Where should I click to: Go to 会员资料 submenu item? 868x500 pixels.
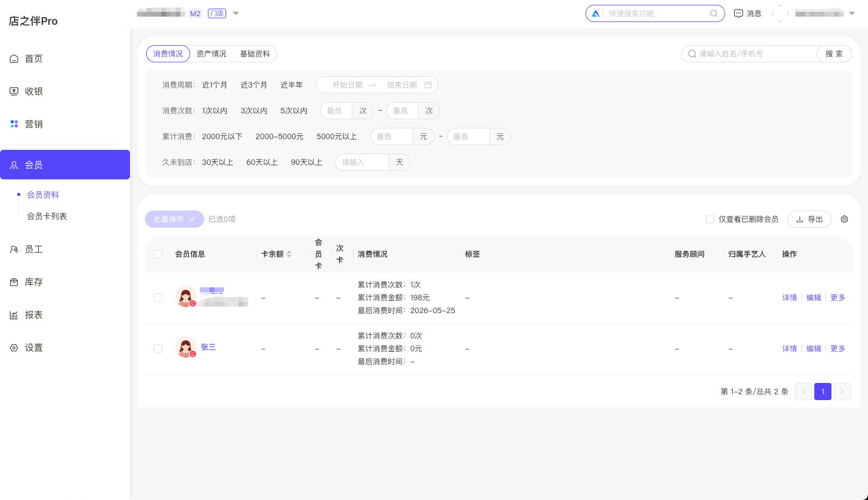[x=43, y=194]
